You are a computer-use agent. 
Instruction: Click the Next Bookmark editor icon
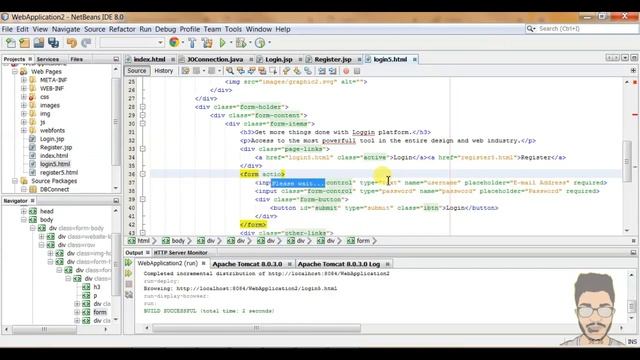(x=297, y=71)
